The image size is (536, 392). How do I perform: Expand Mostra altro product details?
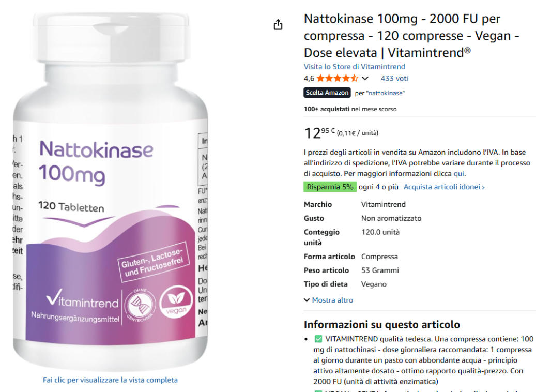[329, 300]
